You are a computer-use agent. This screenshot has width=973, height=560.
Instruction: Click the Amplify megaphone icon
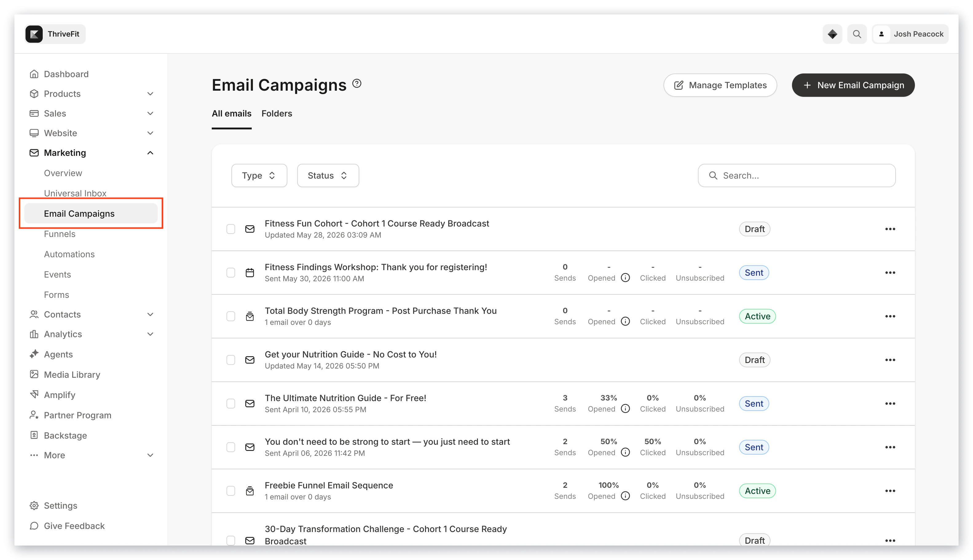click(x=34, y=395)
